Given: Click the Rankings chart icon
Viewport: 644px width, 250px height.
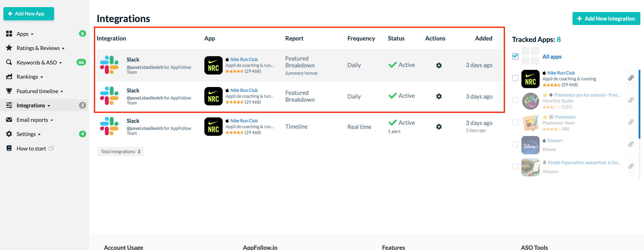Looking at the screenshot, I should (x=9, y=76).
